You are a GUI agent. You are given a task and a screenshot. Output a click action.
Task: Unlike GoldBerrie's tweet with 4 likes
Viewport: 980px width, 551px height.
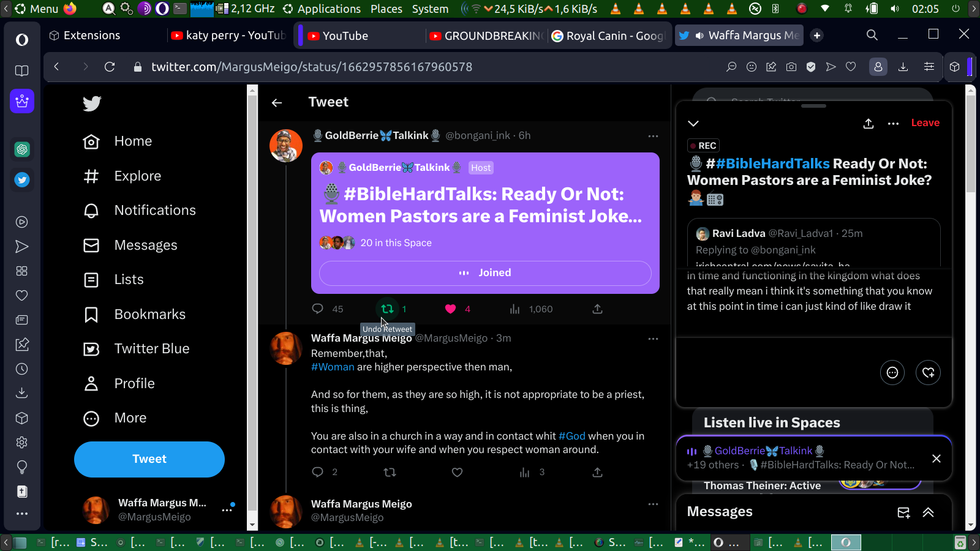(x=451, y=309)
